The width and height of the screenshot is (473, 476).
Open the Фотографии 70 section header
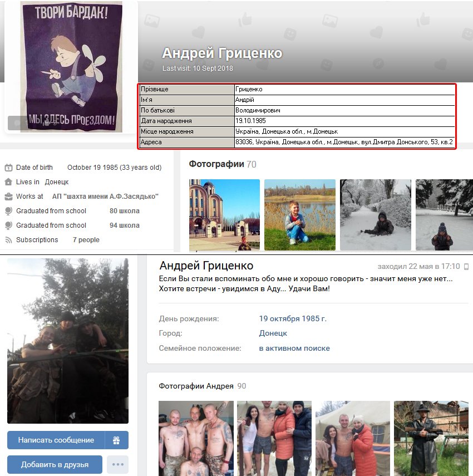point(223,164)
